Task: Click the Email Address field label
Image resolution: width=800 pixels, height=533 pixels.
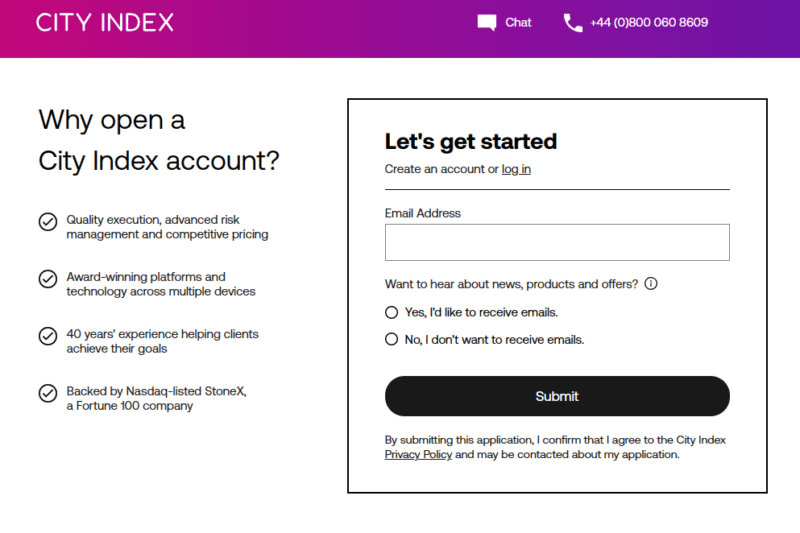Action: coord(423,213)
